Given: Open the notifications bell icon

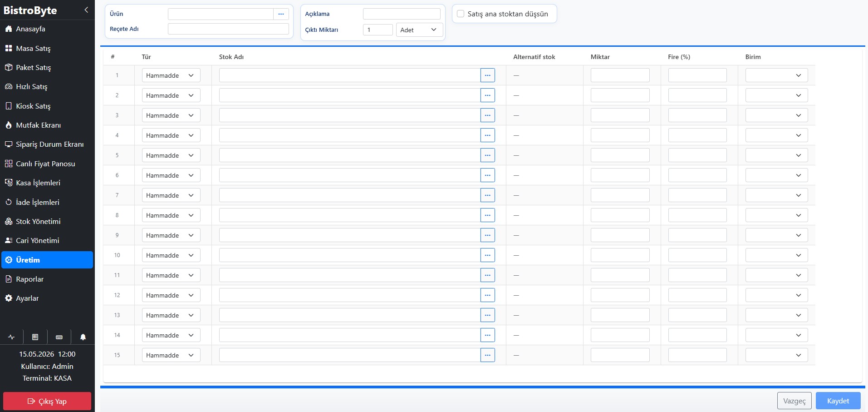Looking at the screenshot, I should click(x=83, y=337).
